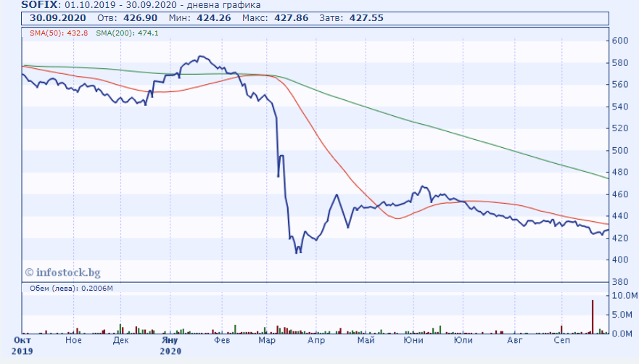Click the red SMA(50) trough near late May
This screenshot has width=639, height=364.
coord(397,218)
